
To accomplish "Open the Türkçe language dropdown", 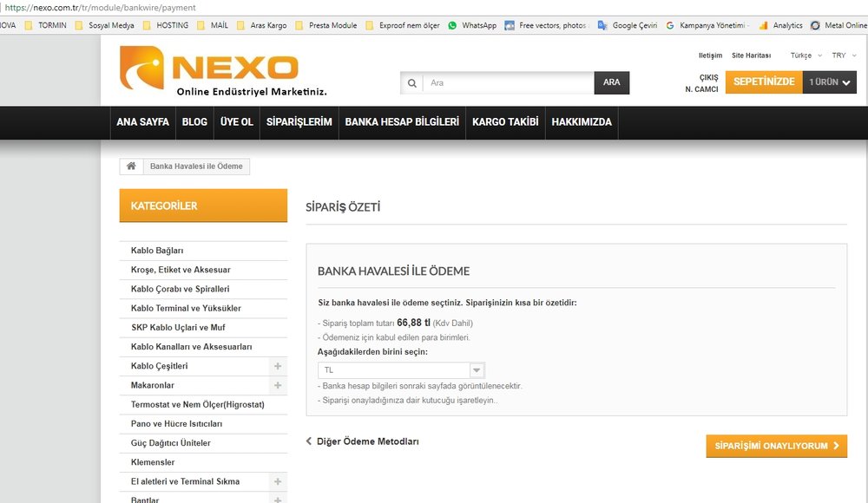I will 806,56.
